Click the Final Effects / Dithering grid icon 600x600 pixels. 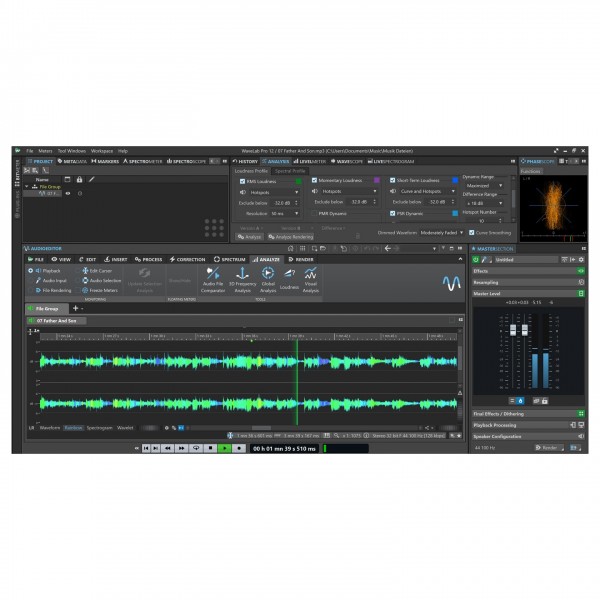pyautogui.click(x=581, y=414)
